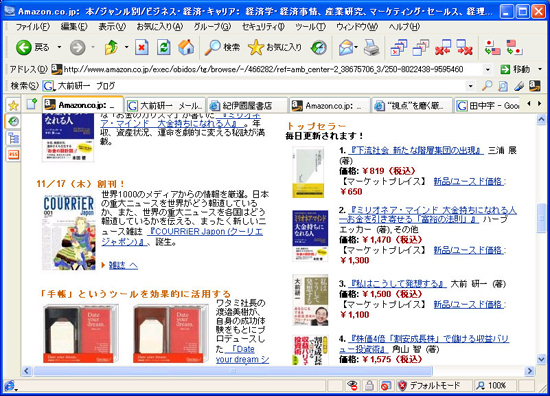Stop page loading with red X icon
The image size is (550, 396).
[142, 47]
